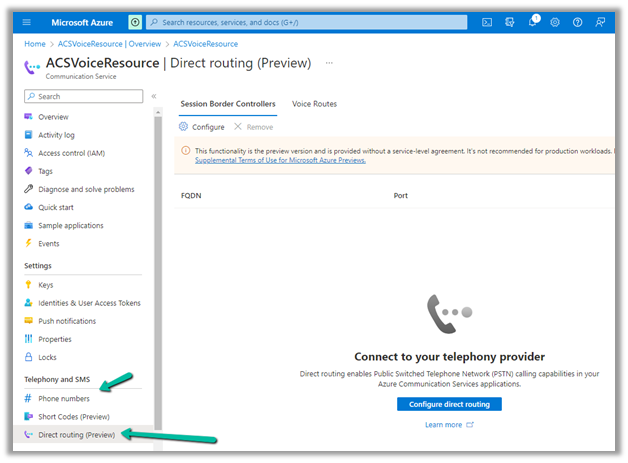Click the Phone numbers hash icon
Viewport: 628px width, 463px height.
tap(28, 398)
